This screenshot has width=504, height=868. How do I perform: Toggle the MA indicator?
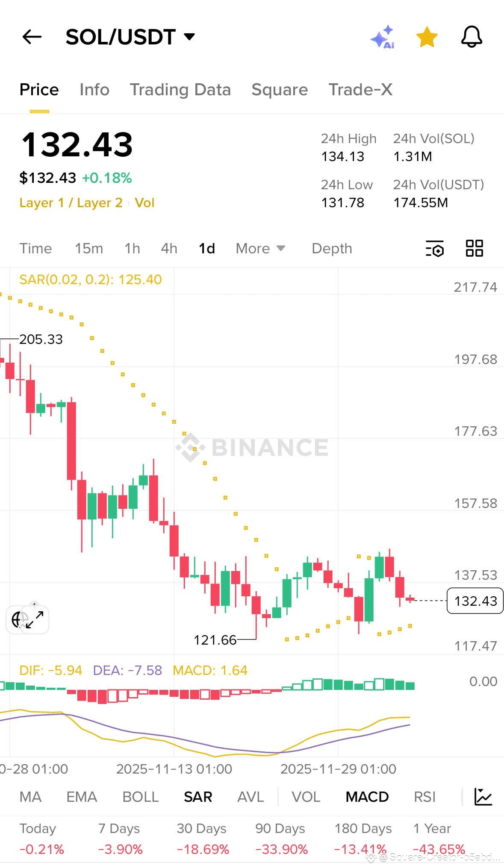tap(30, 797)
